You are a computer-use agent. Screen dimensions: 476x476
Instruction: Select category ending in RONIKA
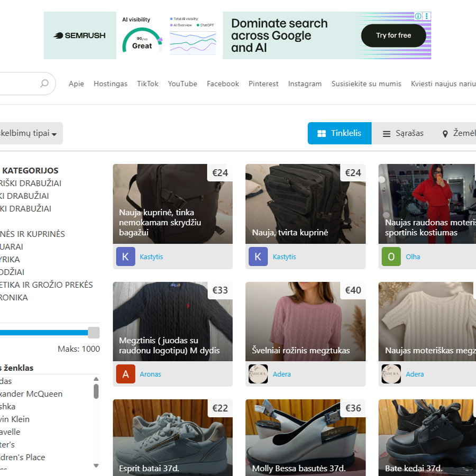coord(14,297)
